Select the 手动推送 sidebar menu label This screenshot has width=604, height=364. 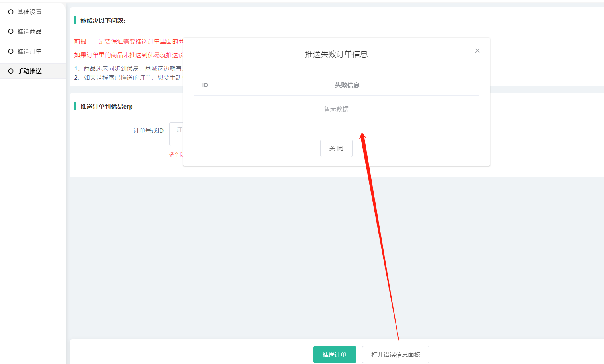click(29, 71)
